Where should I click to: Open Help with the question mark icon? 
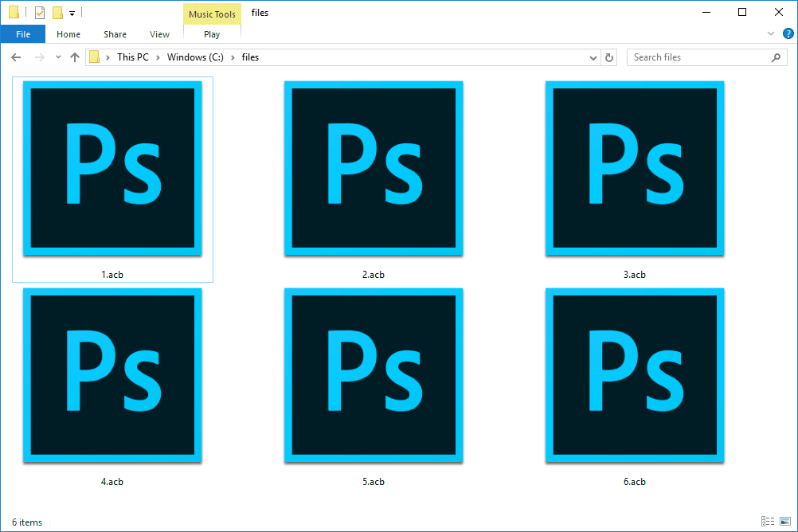[788, 34]
